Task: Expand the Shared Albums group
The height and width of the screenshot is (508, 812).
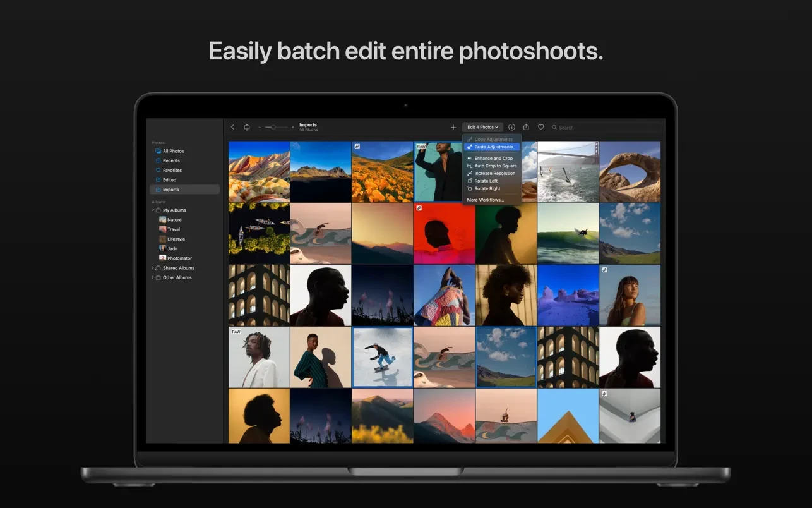Action: click(153, 268)
